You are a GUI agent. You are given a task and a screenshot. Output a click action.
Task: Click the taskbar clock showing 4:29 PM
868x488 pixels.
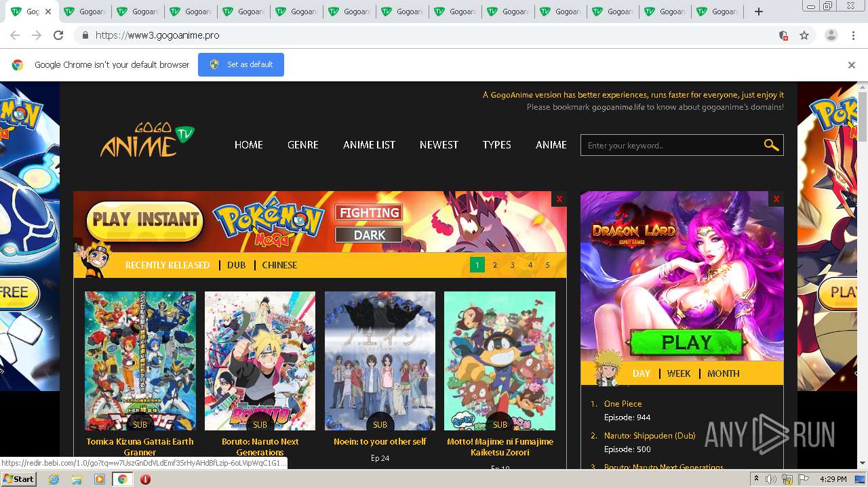833,479
